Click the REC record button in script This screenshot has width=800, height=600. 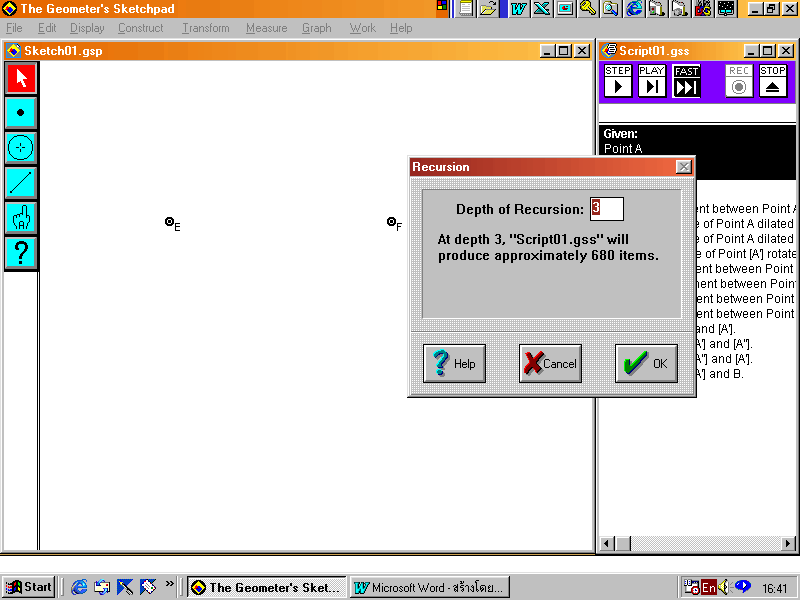739,81
